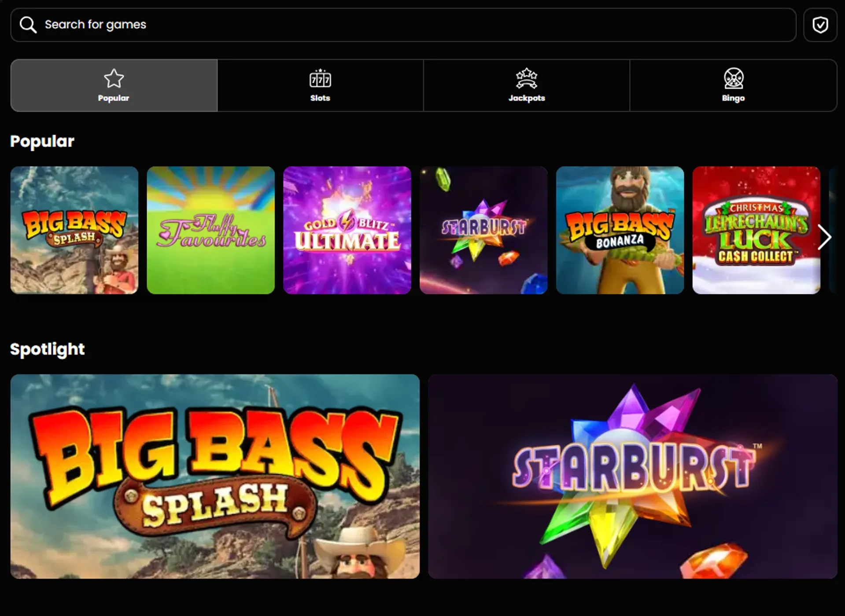
Task: Click the Popular section heading
Action: (x=42, y=141)
